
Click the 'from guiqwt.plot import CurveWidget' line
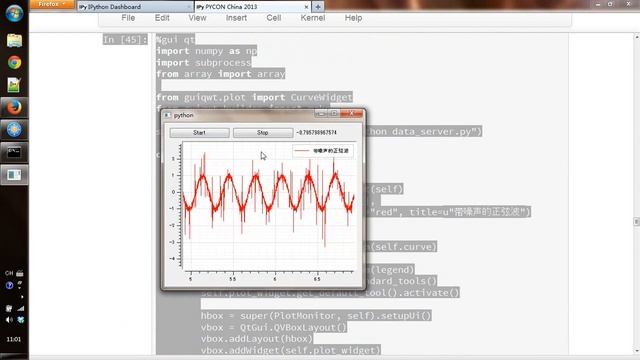click(254, 97)
